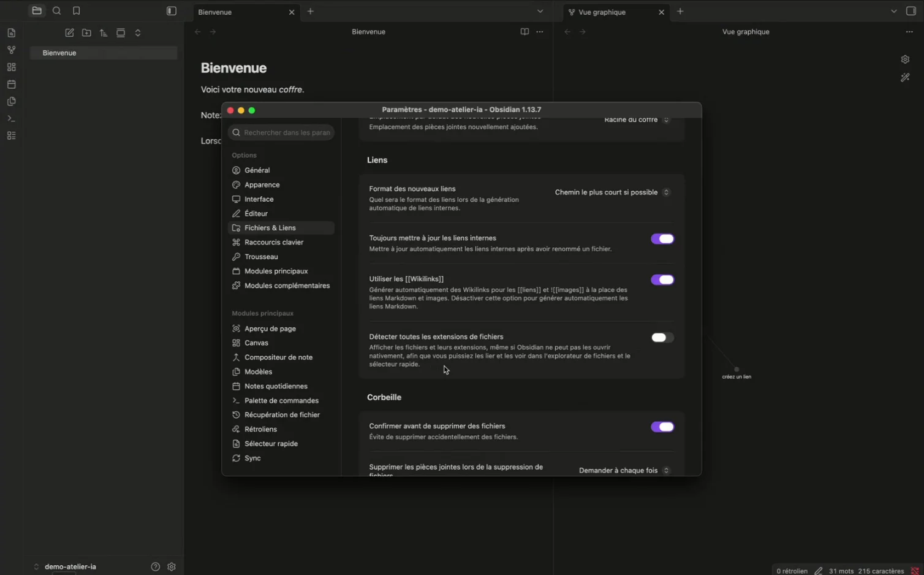Viewport: 924px width, 575px height.
Task: Close the Vue graphique tab
Action: [x=661, y=12]
